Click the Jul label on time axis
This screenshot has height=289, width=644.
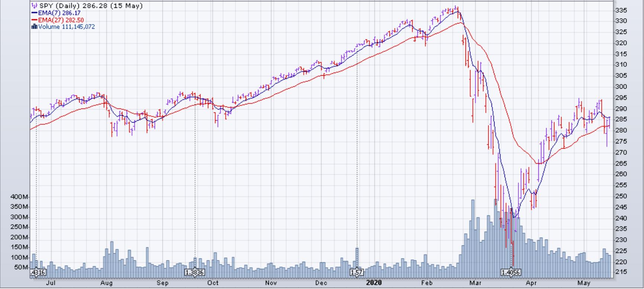click(x=51, y=283)
